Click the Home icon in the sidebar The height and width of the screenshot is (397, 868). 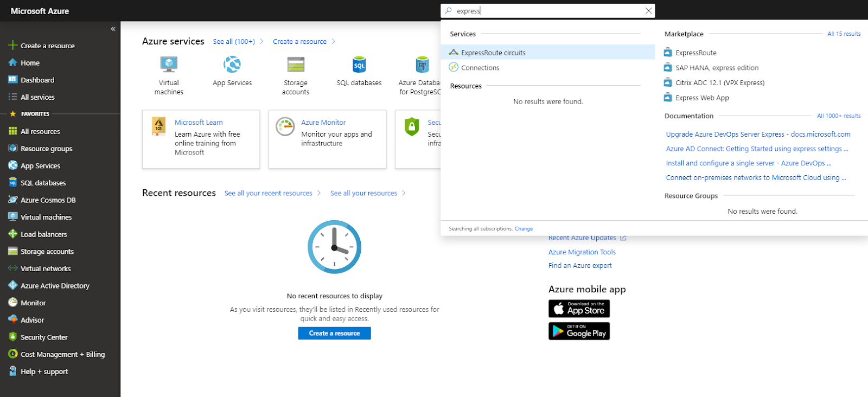click(13, 63)
